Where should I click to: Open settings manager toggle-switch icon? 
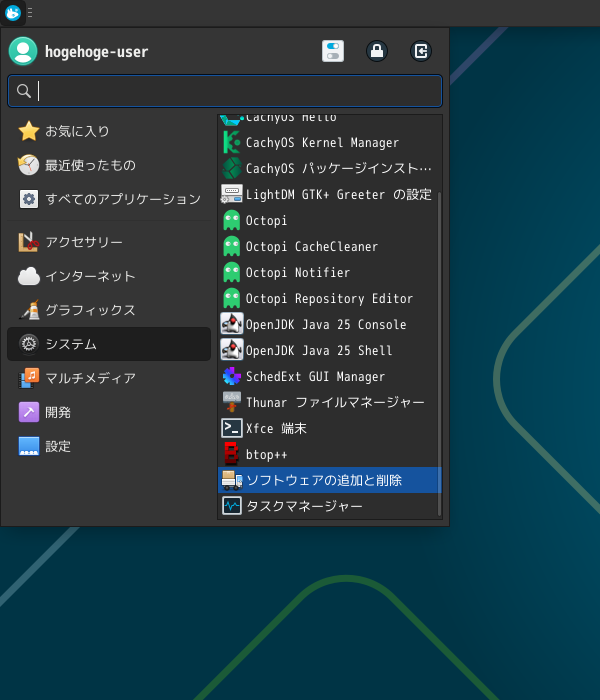(333, 51)
